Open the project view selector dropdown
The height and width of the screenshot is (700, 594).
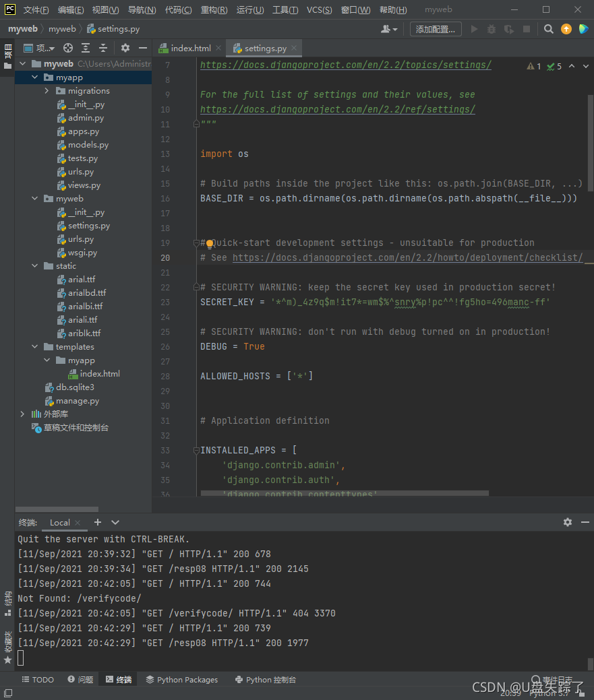point(39,48)
